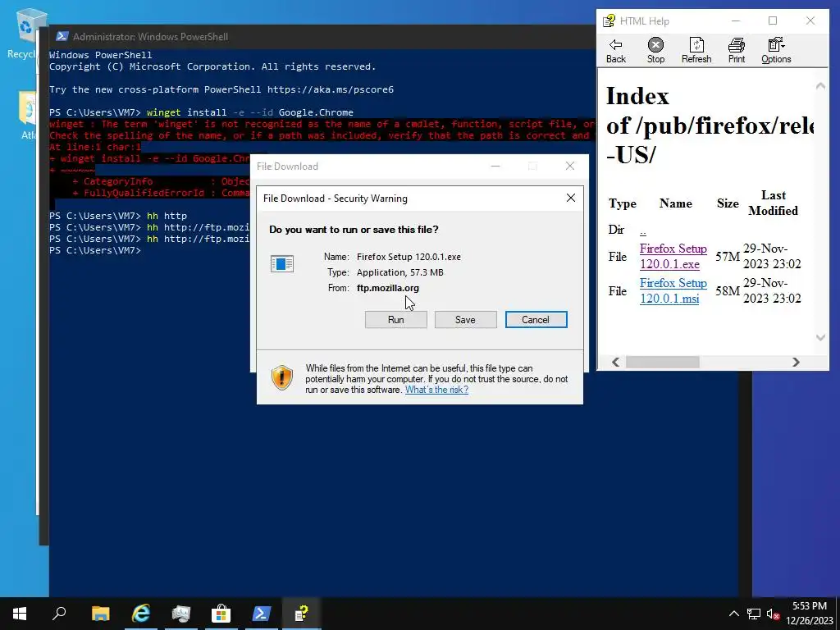840x630 pixels.
Task: Launch Internet Explorer from taskbar
Action: pos(141,614)
